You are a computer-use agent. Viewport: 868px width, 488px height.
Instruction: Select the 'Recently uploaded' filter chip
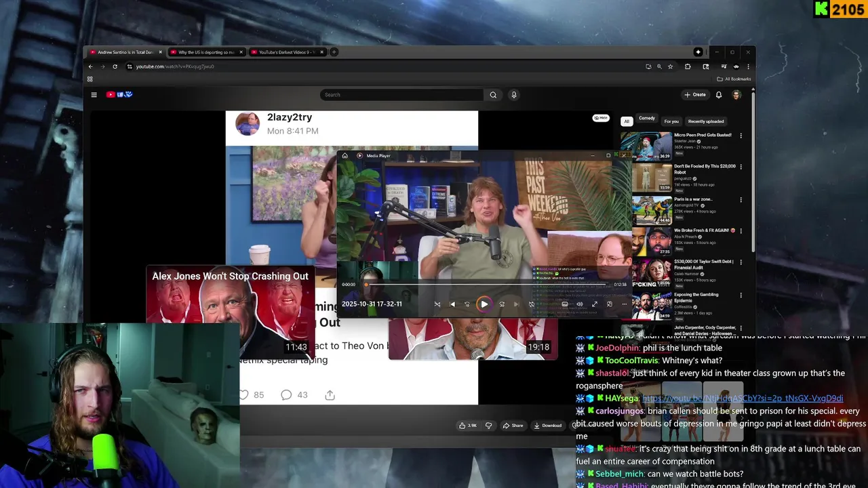[x=706, y=121]
